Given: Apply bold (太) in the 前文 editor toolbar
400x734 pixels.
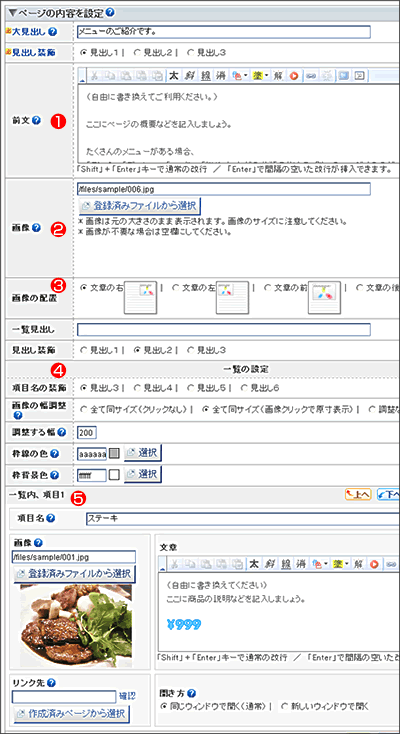Looking at the screenshot, I should pos(174,76).
